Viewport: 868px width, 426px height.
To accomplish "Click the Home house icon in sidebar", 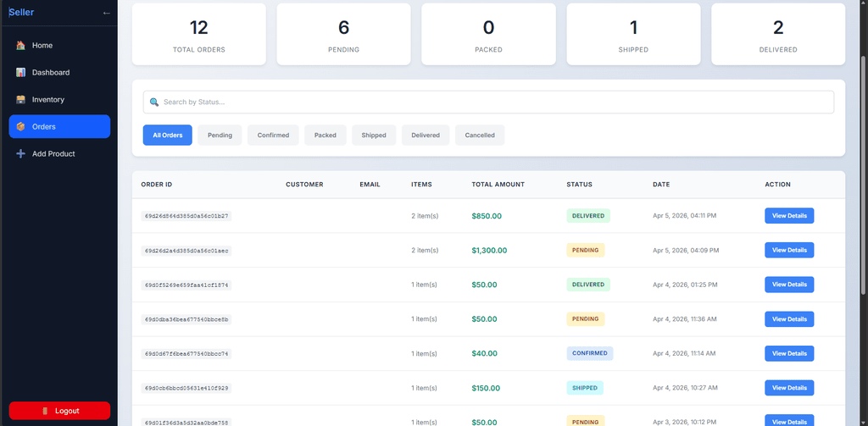I will (x=20, y=46).
